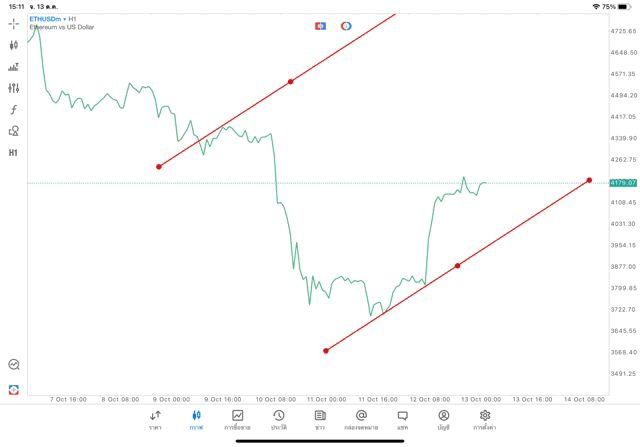Screen dimensions: 640x447
Task: Open the H1 timeframe selector
Action: (x=14, y=153)
